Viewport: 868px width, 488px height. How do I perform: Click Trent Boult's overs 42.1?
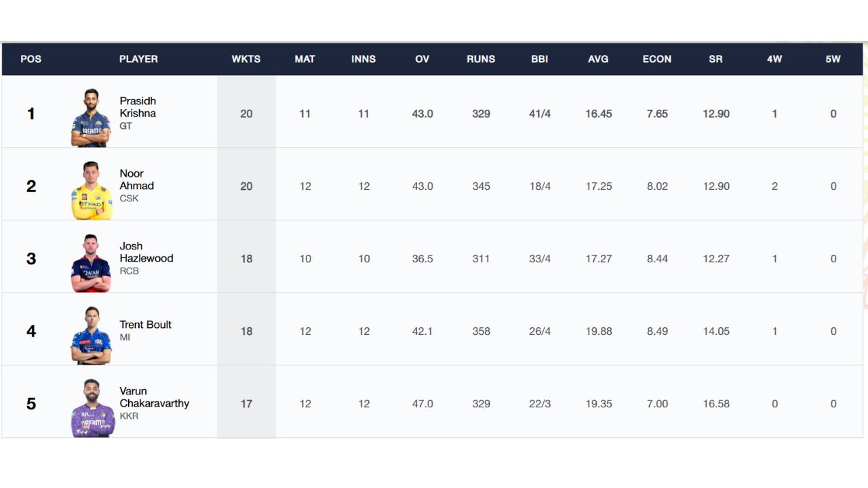point(422,331)
